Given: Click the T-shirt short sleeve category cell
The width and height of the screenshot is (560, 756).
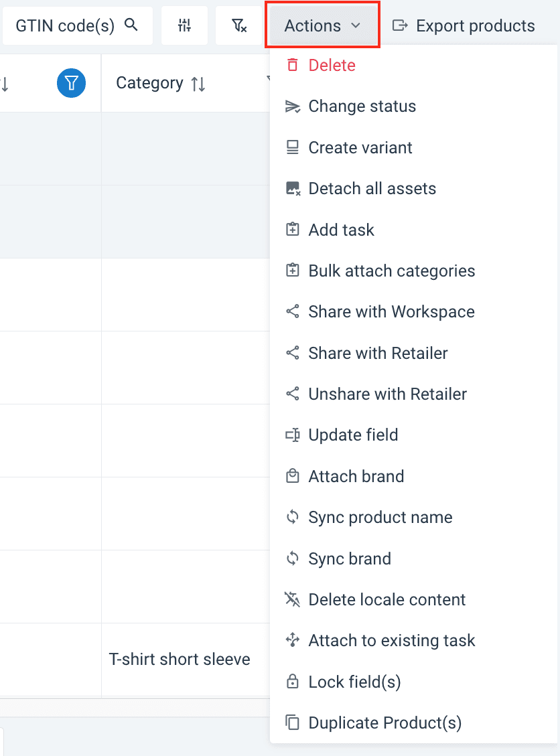Looking at the screenshot, I should [x=180, y=659].
